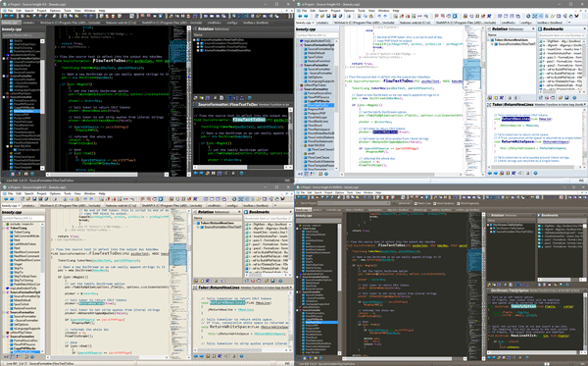This screenshot has width=588, height=366.
Task: Click the Undo icon in the white-themed window toolbar
Action: [x=379, y=16]
